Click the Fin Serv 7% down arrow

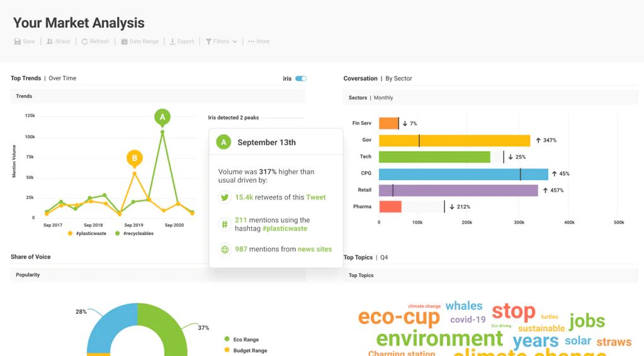point(405,123)
